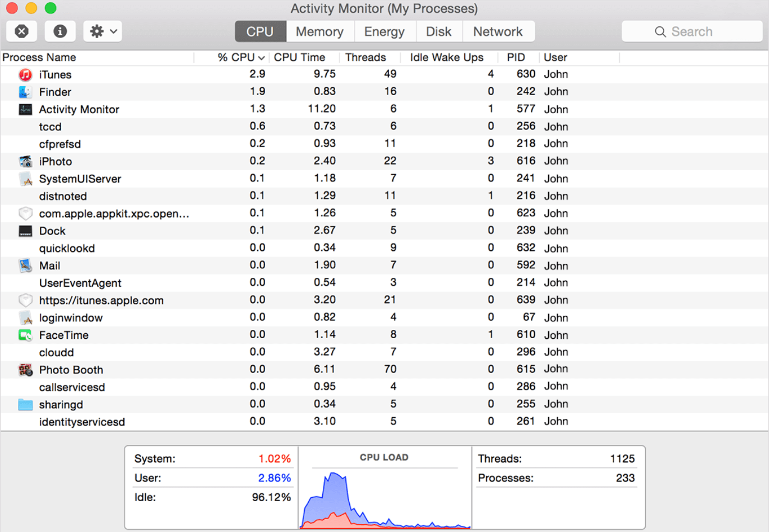Click the Mail app icon
Screen dimensions: 769x532
(x=25, y=265)
